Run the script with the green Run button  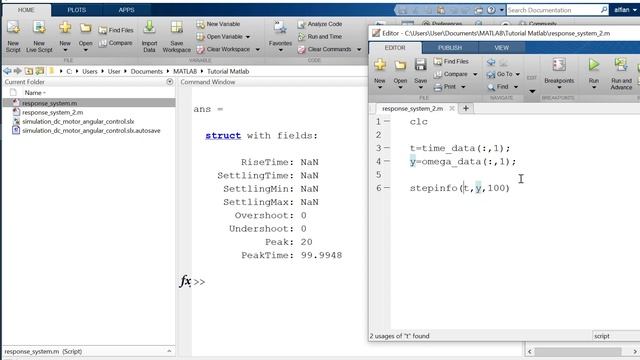[594, 65]
